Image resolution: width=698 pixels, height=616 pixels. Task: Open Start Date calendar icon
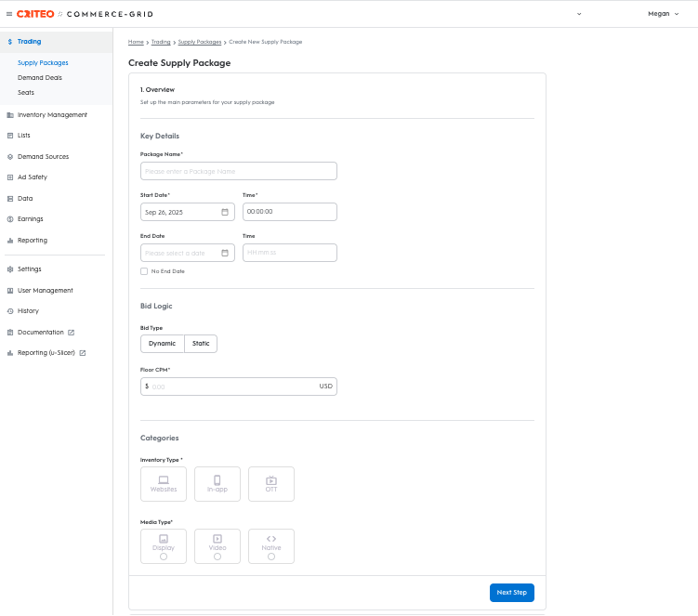point(225,212)
